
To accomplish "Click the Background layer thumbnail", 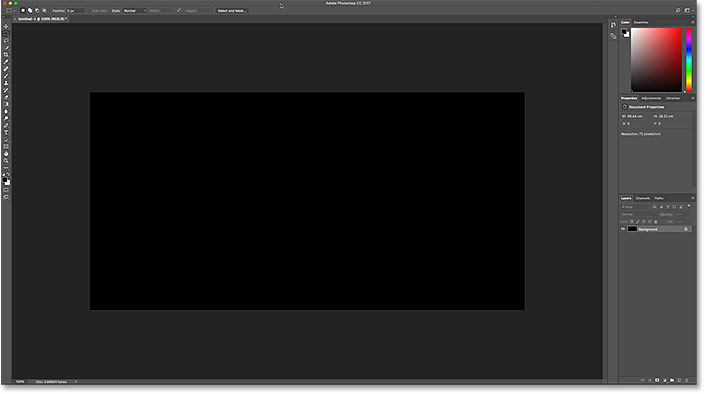I will click(x=633, y=229).
